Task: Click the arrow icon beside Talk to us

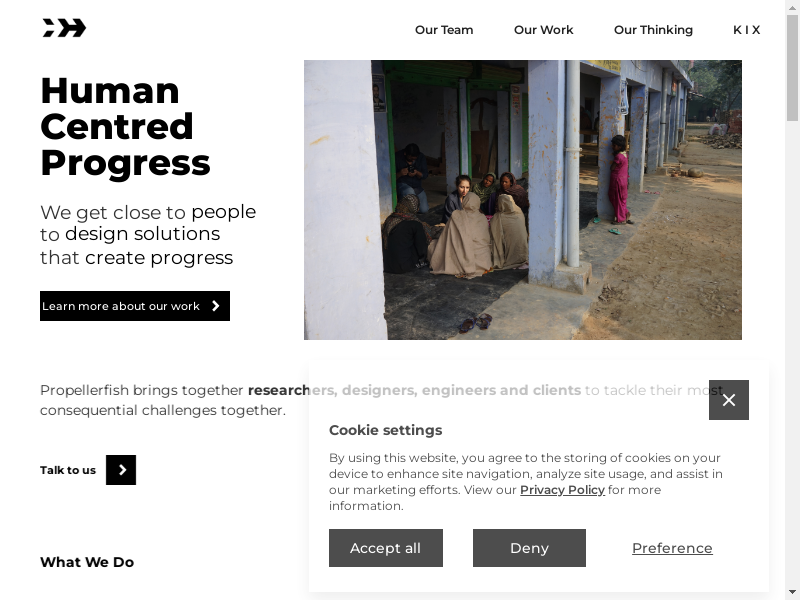Action: 121,470
